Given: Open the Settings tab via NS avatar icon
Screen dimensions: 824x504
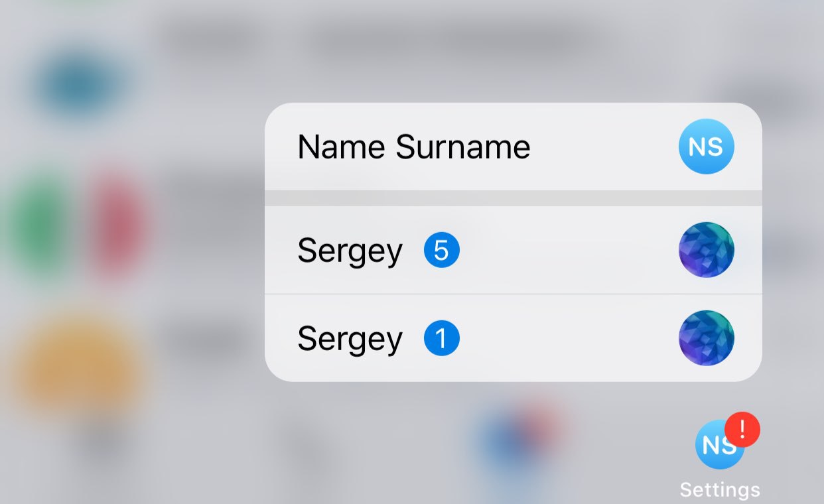Looking at the screenshot, I should tap(718, 445).
